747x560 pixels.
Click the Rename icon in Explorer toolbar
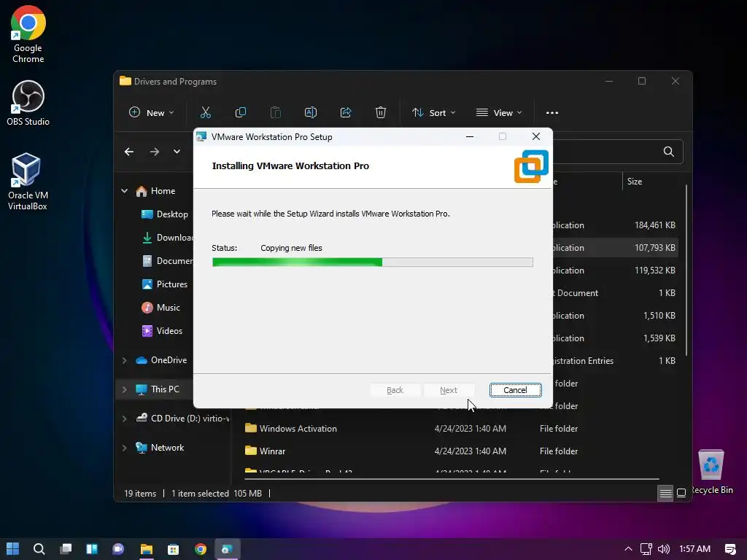click(311, 113)
